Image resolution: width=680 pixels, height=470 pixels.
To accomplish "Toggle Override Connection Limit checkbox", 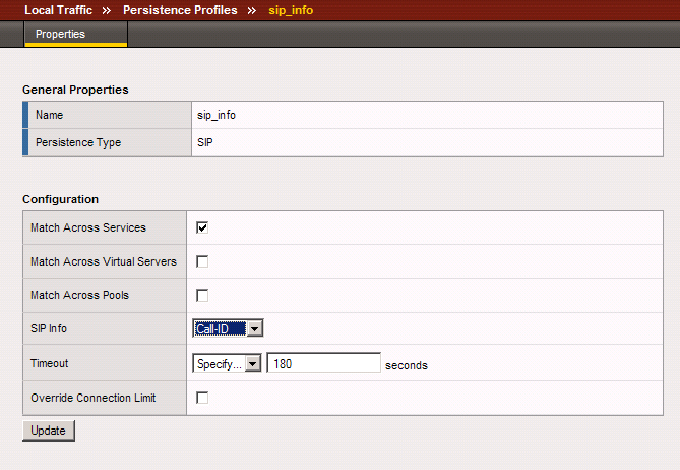I will tap(202, 398).
